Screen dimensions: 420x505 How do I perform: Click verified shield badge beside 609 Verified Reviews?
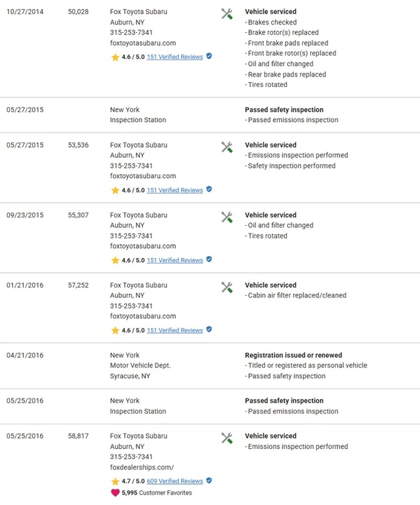coord(209,480)
